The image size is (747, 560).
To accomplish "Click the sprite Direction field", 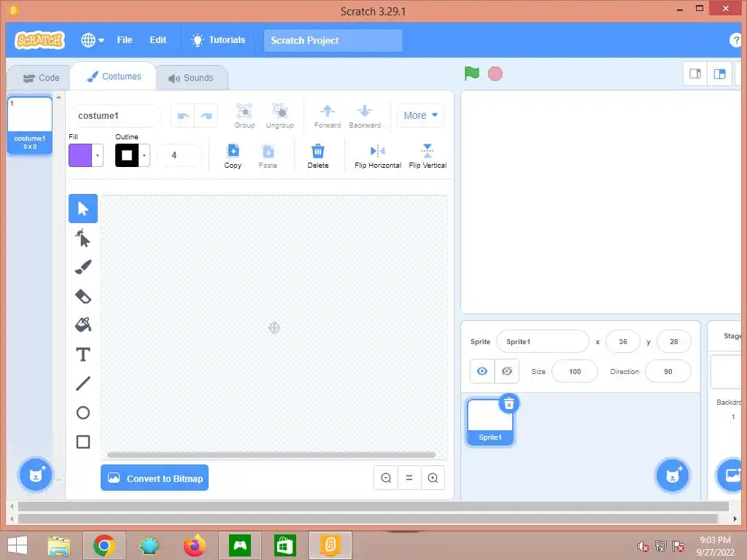I will point(668,371).
